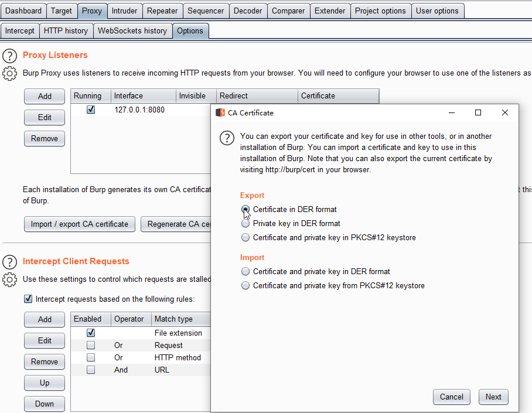Click the Redirect column header
Viewport: 532px width, 413px height.
point(257,96)
